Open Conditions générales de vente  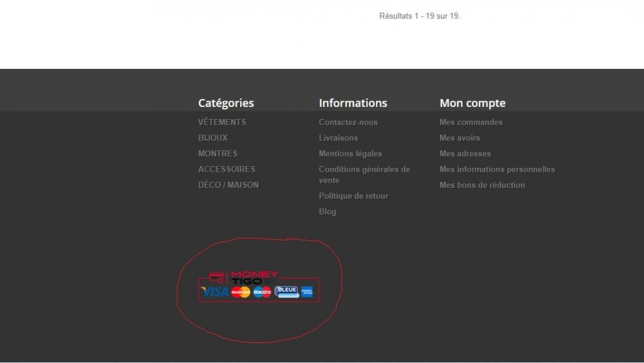[x=365, y=174]
